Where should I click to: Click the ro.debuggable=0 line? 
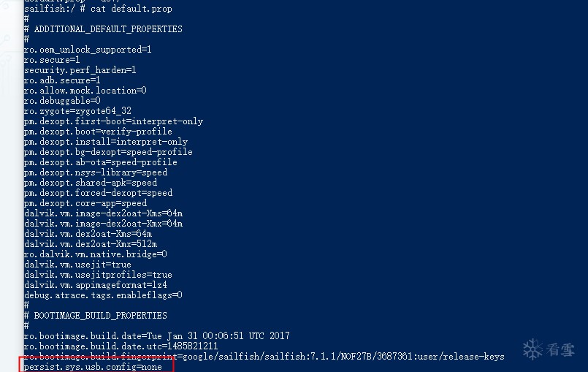point(62,100)
